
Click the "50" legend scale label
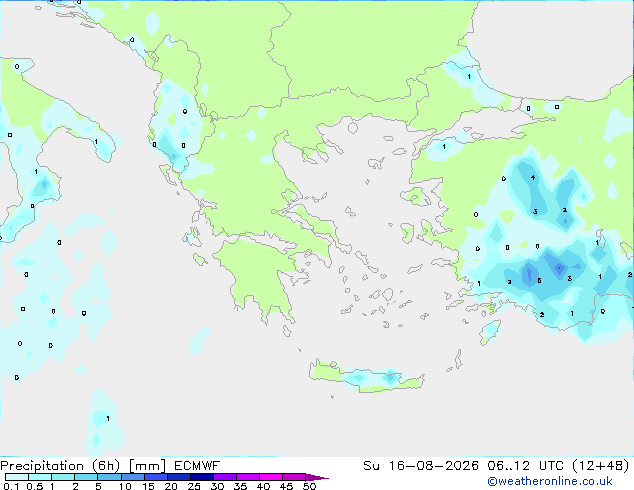[x=310, y=486]
